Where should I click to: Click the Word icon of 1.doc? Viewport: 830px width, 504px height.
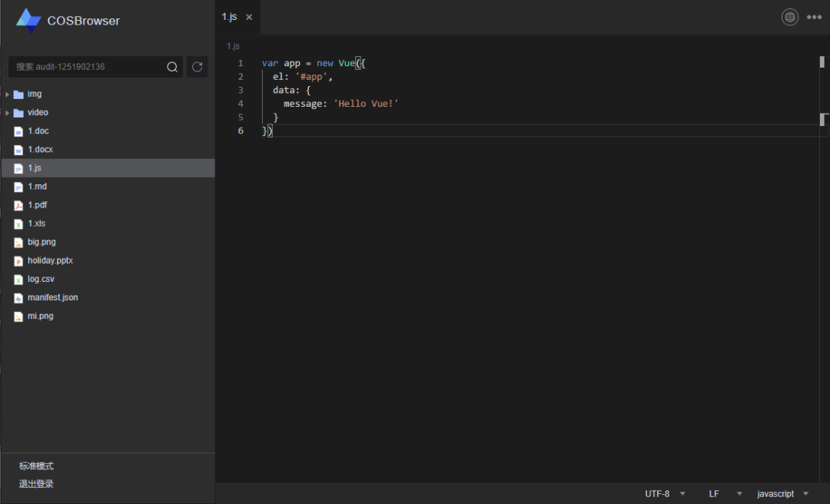coord(18,131)
